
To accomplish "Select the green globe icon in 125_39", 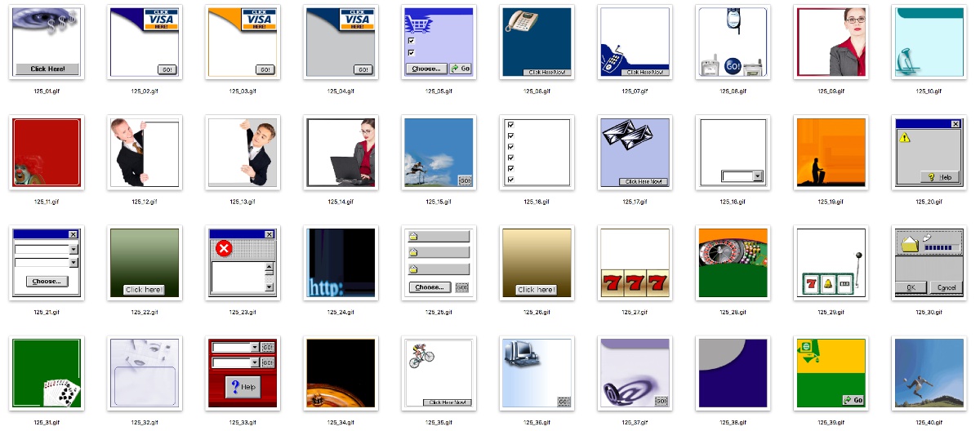I will [807, 347].
